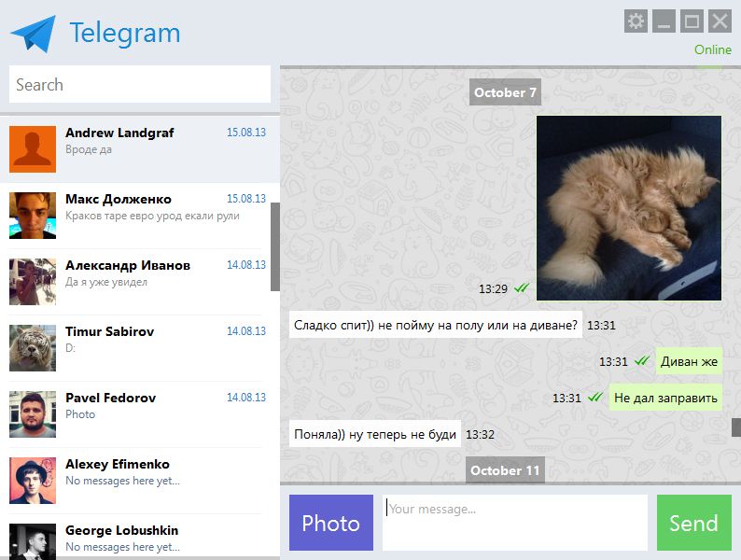
Task: Click the conversation scrollbar handle
Action: tap(735, 427)
